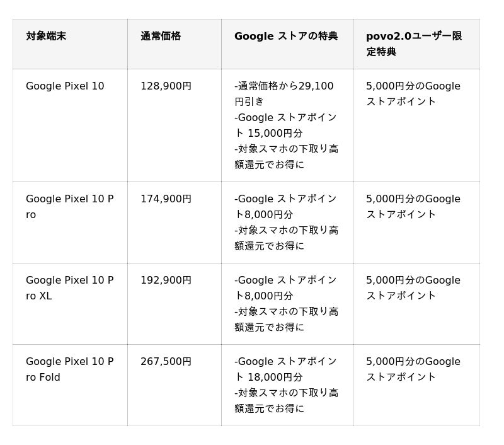
Task: Click povo benefit cell in Pixel 10 Pro row
Action: [x=413, y=207]
